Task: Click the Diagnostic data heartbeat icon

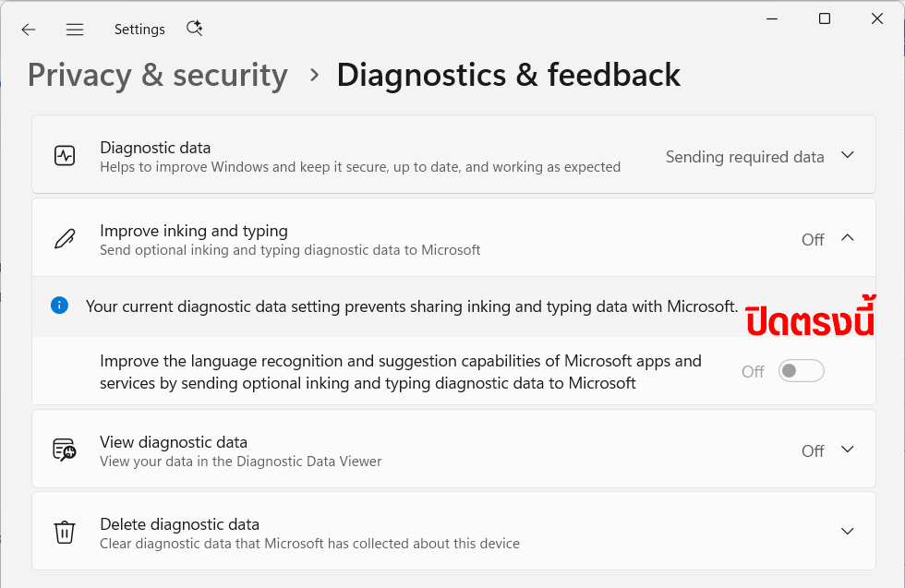Action: click(65, 156)
